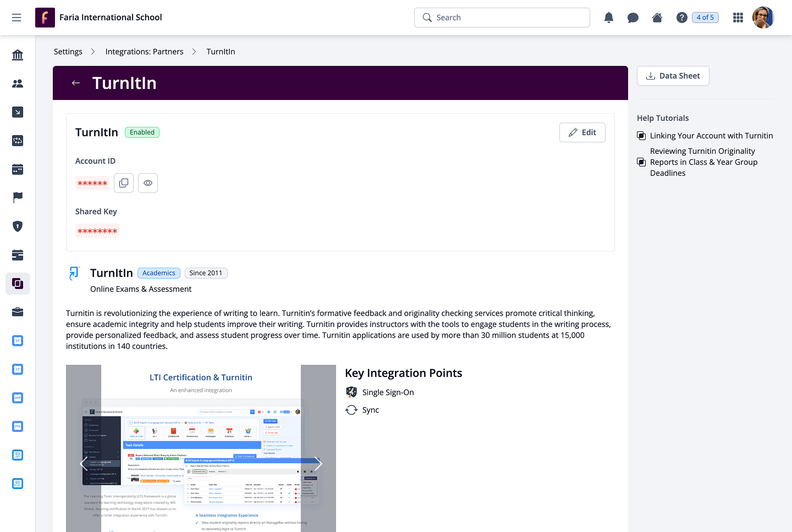Open Linking Your Account with Turnitin tutorial
Screen dimensions: 792x532
(711, 136)
